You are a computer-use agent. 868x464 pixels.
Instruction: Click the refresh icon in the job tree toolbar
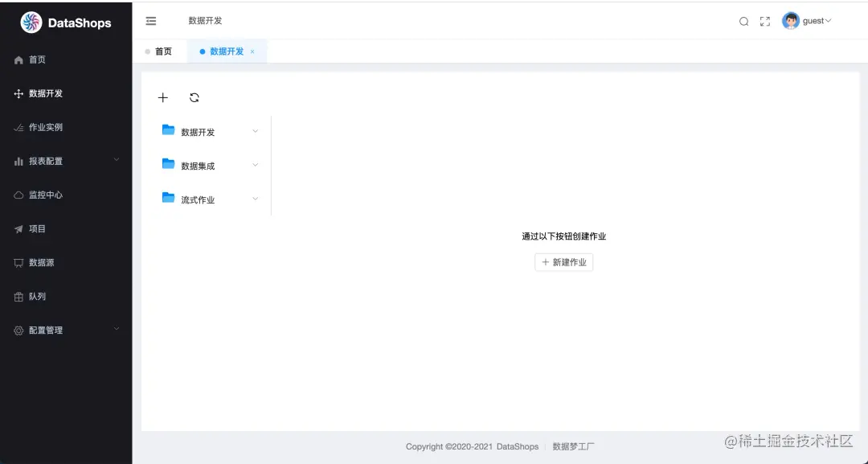[194, 96]
